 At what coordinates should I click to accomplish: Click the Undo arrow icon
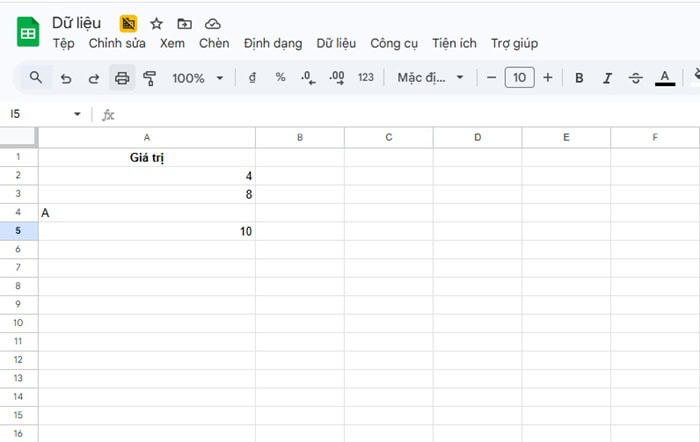point(66,78)
